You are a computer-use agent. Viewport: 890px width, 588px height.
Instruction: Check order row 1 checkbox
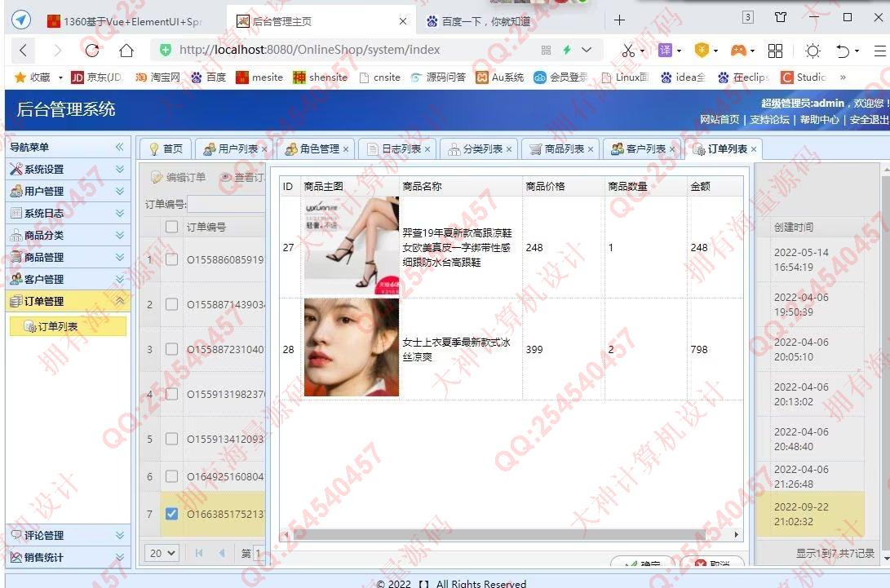(x=171, y=259)
